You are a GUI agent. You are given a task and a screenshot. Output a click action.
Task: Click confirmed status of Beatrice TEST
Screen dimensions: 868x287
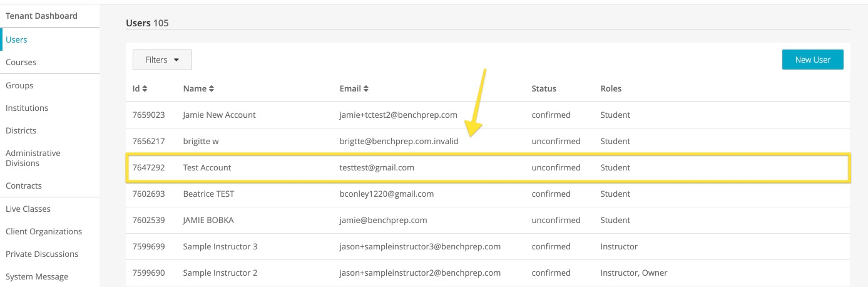[x=551, y=194]
